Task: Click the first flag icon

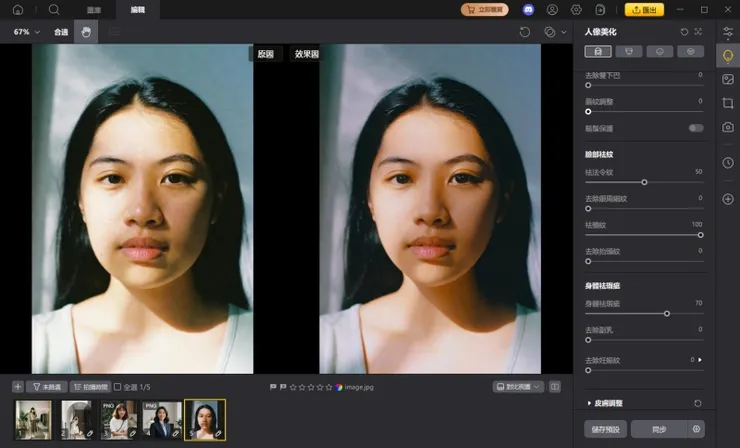Action: click(x=273, y=387)
